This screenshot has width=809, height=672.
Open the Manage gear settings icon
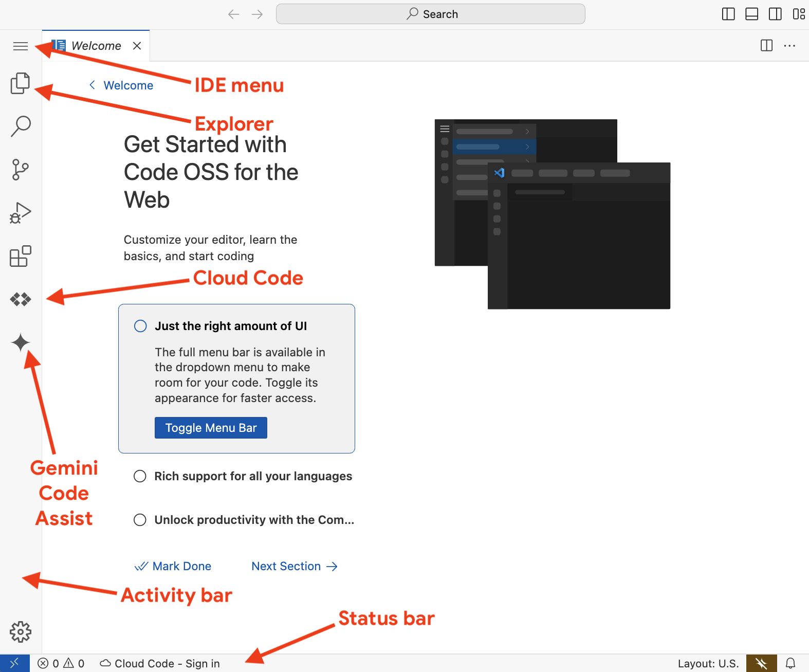coord(21,632)
